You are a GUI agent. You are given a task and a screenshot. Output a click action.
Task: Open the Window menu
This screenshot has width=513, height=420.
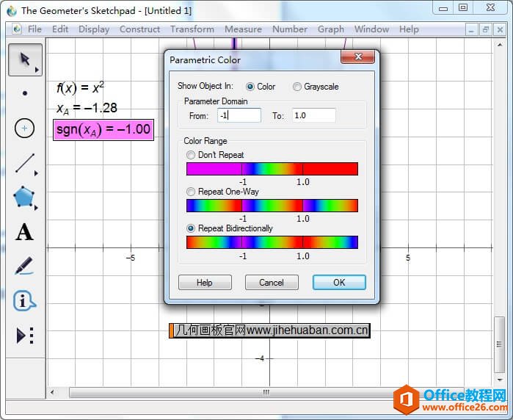(x=371, y=29)
